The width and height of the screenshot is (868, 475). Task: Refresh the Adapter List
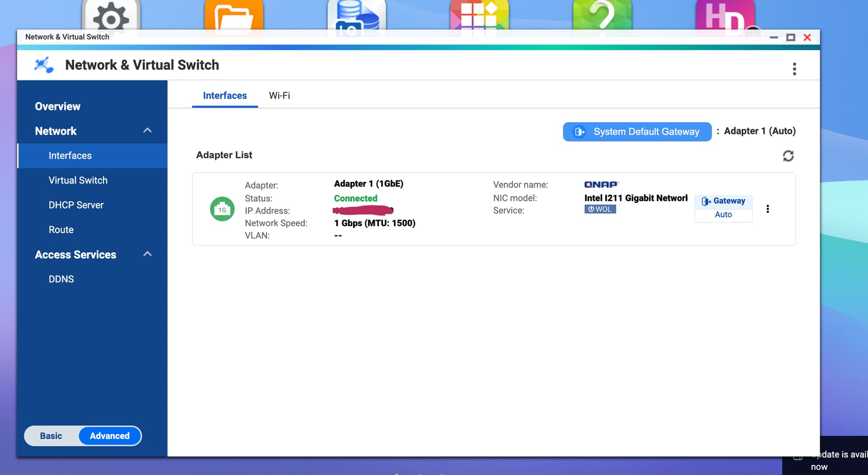coord(788,156)
